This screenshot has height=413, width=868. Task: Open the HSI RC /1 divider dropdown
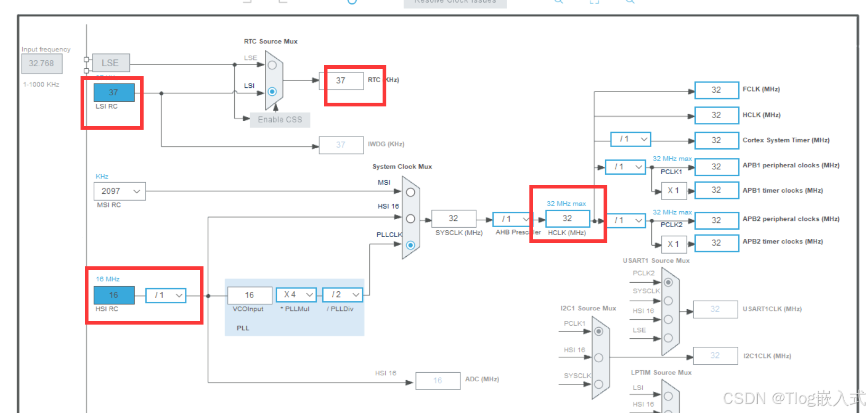point(166,295)
